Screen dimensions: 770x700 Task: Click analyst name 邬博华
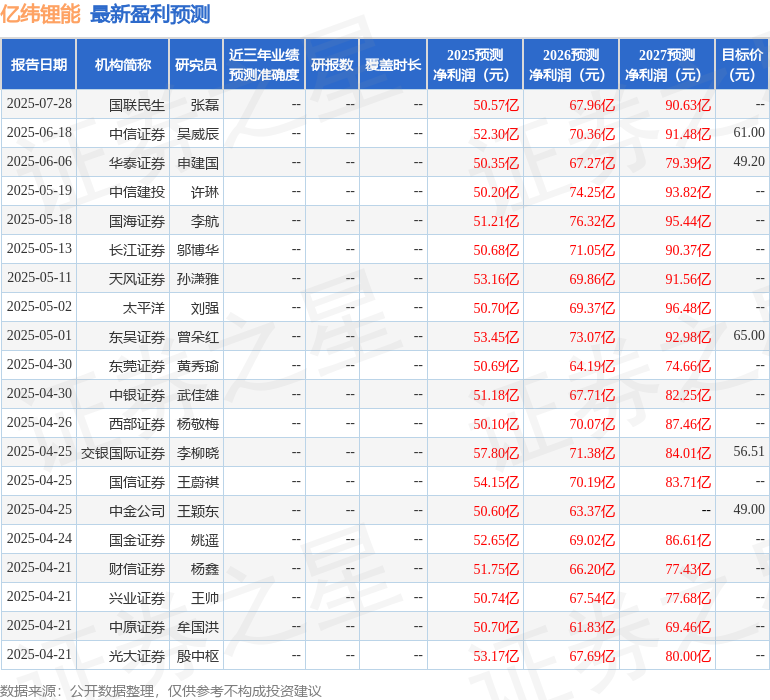click(198, 250)
